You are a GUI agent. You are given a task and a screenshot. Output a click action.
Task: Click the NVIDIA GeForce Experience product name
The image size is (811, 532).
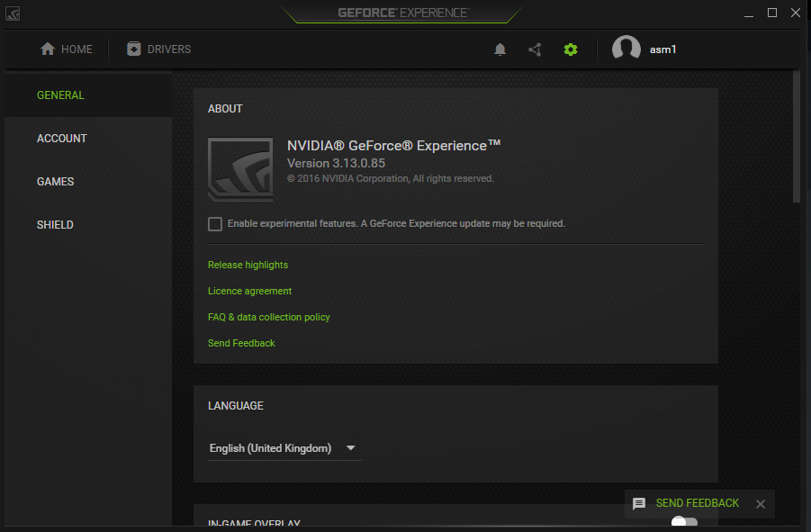pos(393,145)
